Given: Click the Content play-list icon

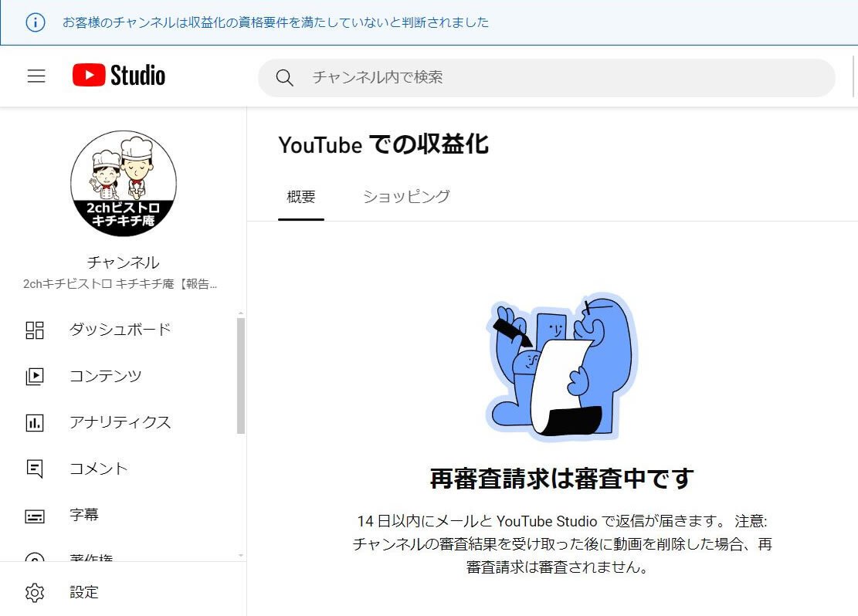Looking at the screenshot, I should [35, 377].
